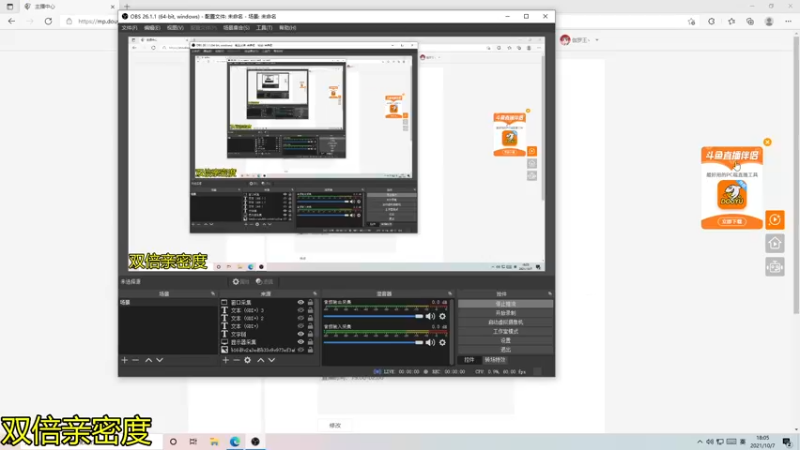800x450 pixels.
Task: Remove the selected scene with minus icon
Action: [x=136, y=360]
